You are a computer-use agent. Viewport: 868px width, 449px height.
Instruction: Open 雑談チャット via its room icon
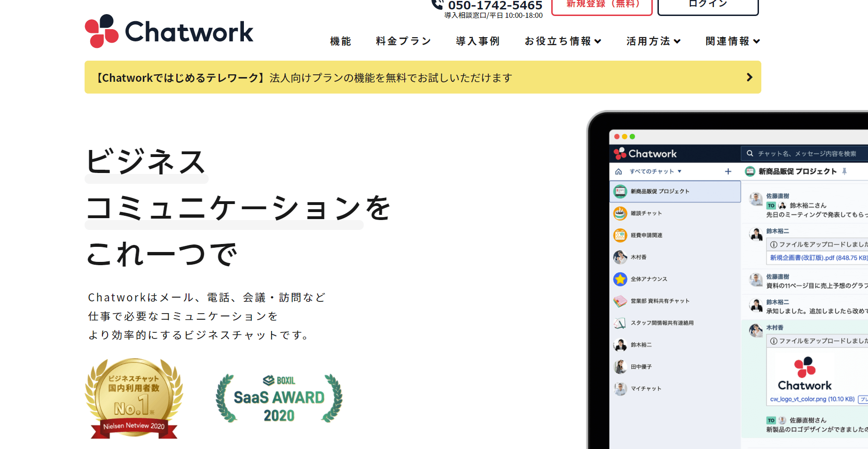pos(620,213)
